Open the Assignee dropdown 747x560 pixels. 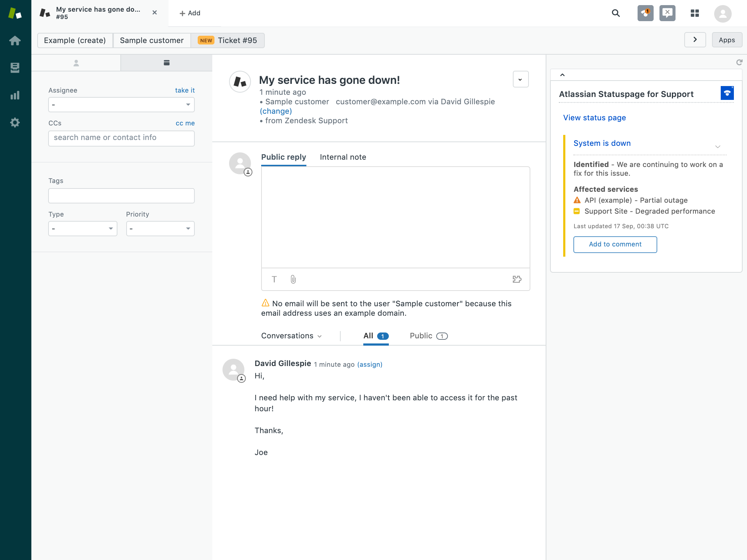[x=121, y=105]
